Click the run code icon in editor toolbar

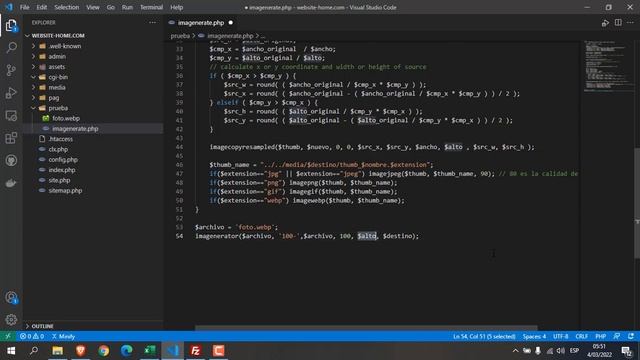tap(605, 23)
